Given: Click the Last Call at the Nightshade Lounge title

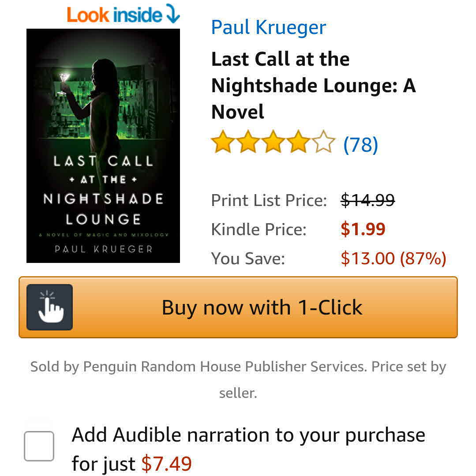Looking at the screenshot, I should tap(313, 85).
